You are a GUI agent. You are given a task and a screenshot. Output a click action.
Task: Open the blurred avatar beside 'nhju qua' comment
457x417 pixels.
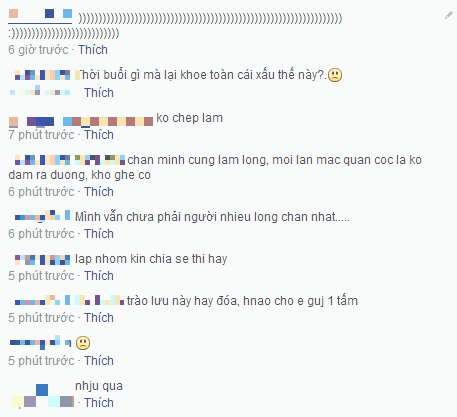[x=43, y=396]
